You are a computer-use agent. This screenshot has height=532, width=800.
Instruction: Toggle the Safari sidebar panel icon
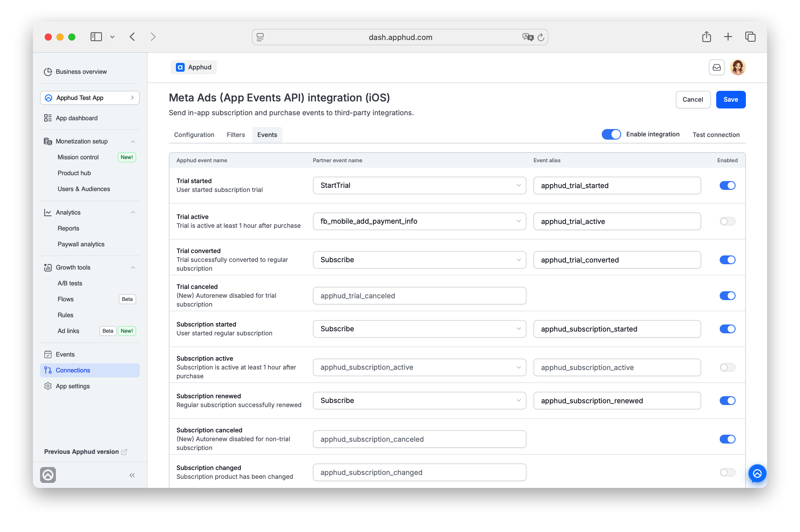tap(96, 37)
